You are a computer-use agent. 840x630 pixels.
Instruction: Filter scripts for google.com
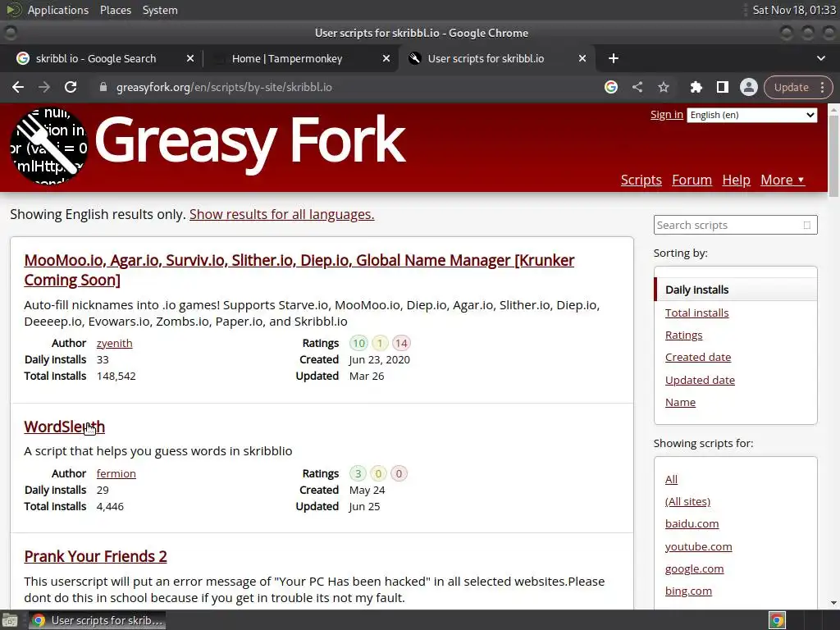pos(694,569)
